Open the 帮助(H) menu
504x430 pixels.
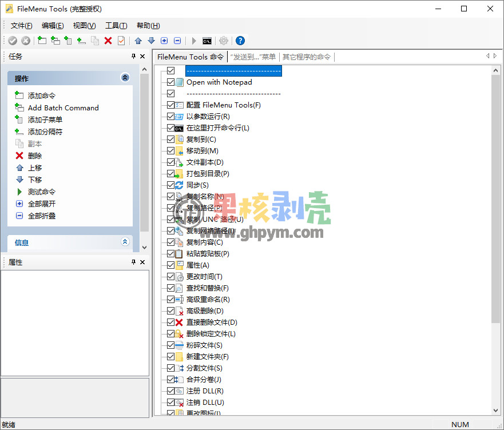[148, 26]
